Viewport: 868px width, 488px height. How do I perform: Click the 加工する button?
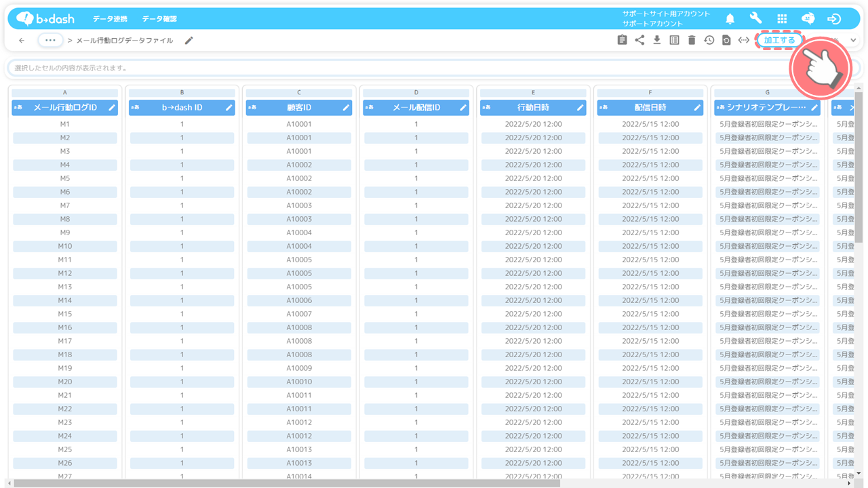[779, 41]
